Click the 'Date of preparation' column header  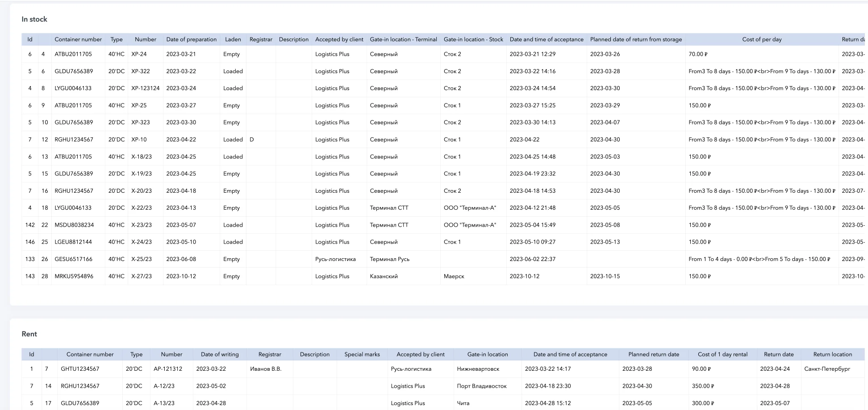coord(191,39)
